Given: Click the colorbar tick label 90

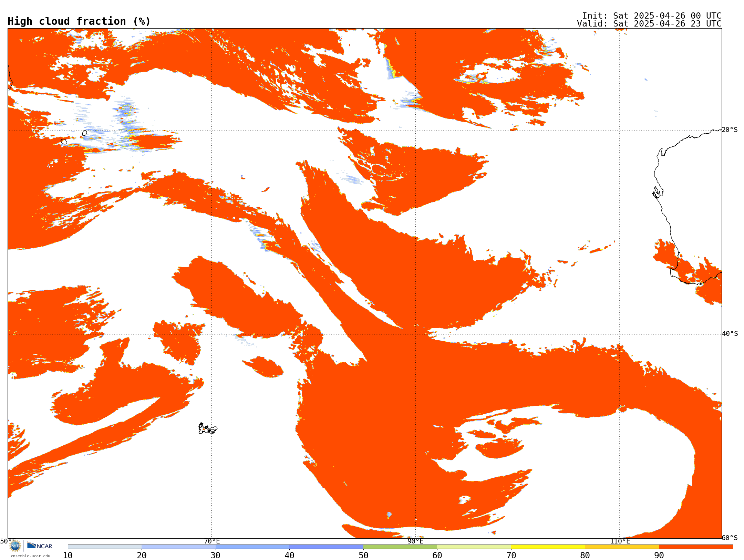Looking at the screenshot, I should pos(659,555).
